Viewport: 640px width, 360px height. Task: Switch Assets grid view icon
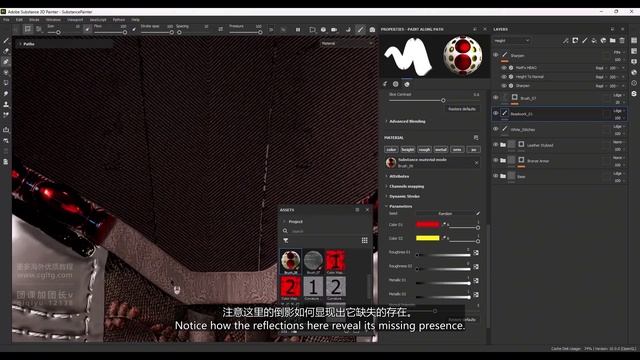364,240
